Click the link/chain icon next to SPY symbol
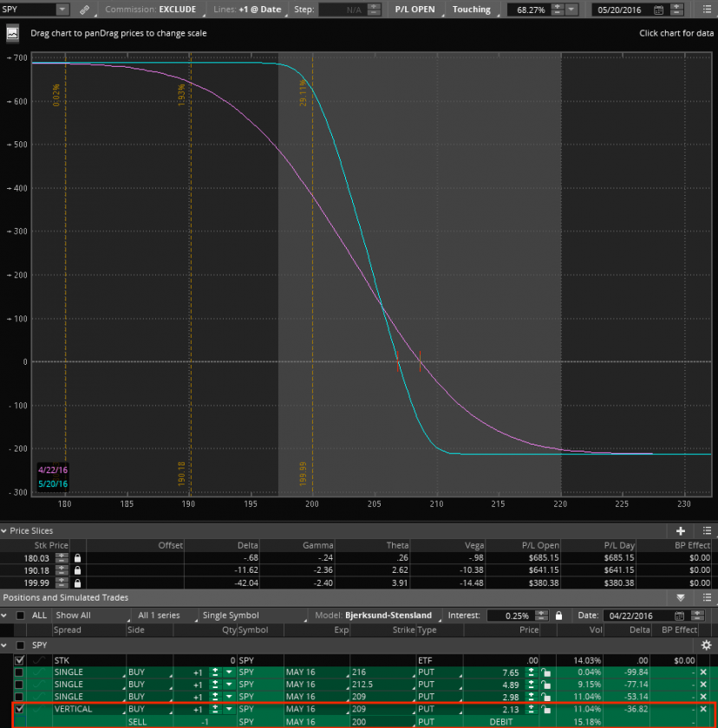This screenshot has width=718, height=728. pyautogui.click(x=83, y=10)
